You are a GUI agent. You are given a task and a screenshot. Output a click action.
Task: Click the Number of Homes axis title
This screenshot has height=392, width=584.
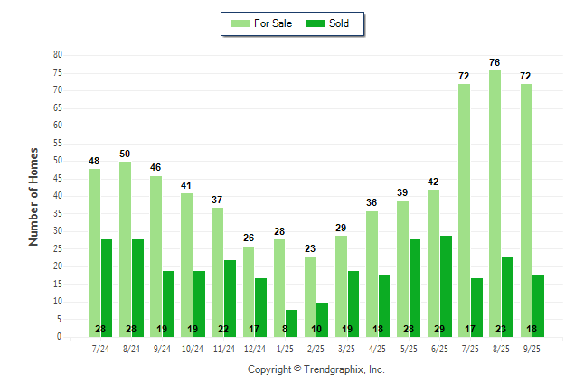[x=33, y=196]
